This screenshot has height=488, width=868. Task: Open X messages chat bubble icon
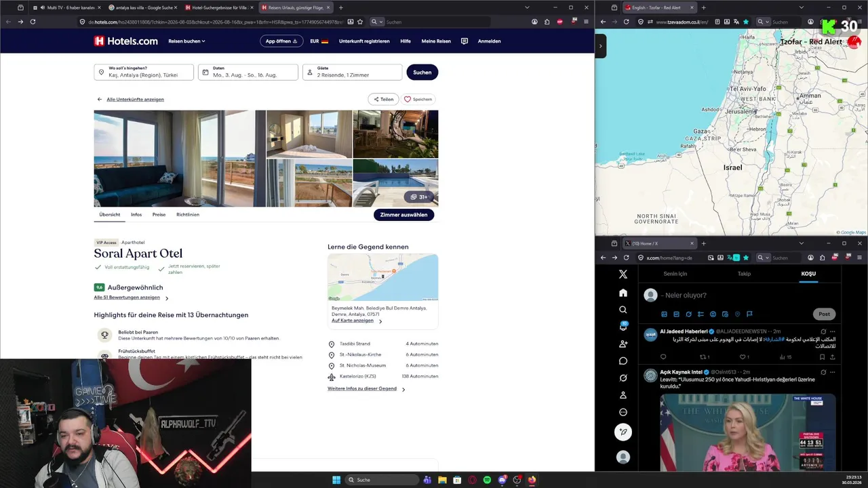[623, 361]
